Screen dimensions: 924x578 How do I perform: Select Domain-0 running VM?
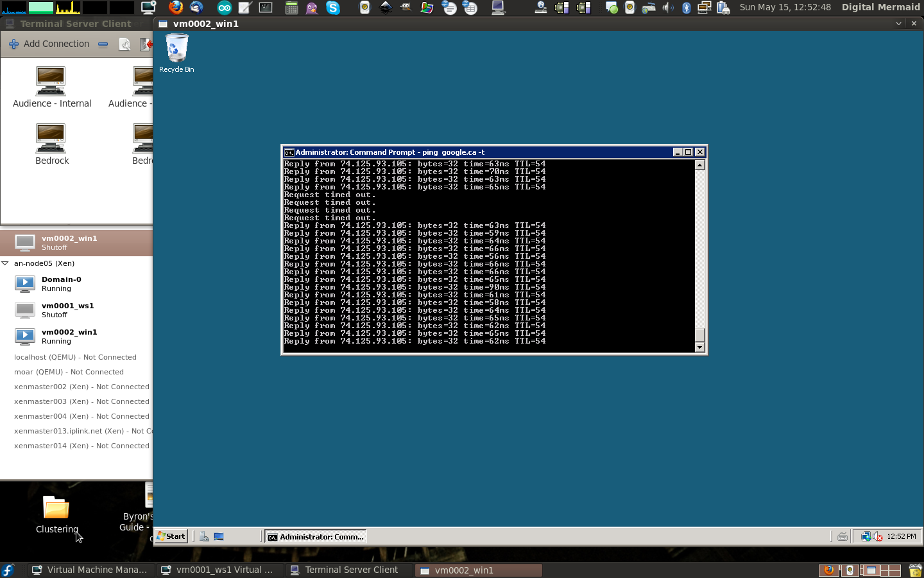(76, 284)
